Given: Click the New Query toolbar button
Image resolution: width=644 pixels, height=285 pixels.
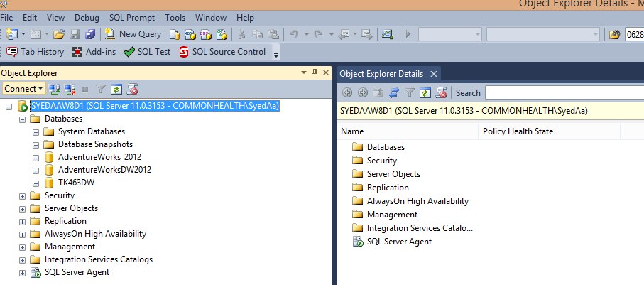Looking at the screenshot, I should click(133, 34).
